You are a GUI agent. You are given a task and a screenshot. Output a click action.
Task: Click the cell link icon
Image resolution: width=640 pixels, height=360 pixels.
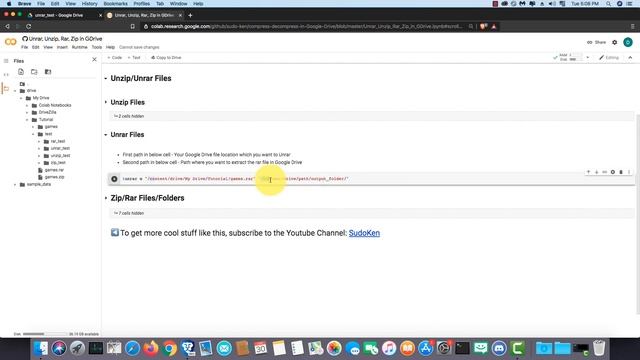[604, 172]
